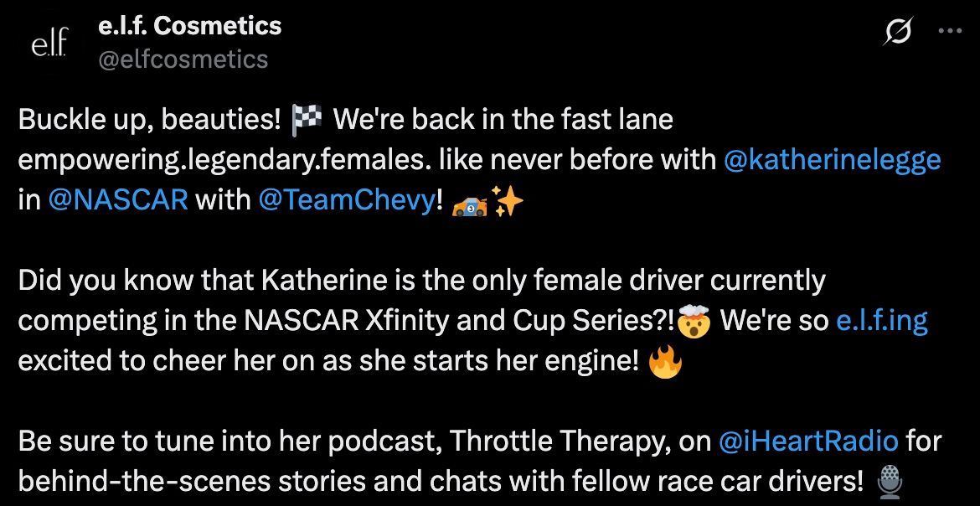
Task: Click the checkered flag emoji
Action: pyautogui.click(x=306, y=119)
